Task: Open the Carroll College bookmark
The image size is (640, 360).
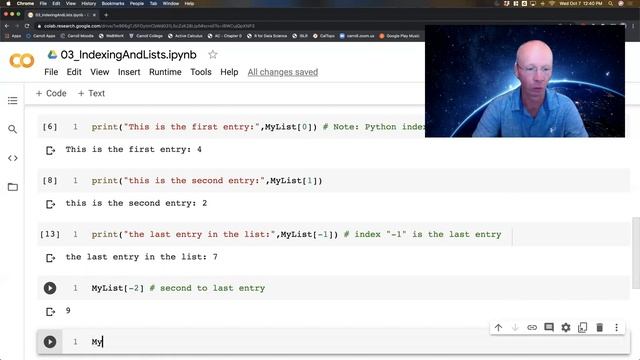Action: [x=146, y=36]
